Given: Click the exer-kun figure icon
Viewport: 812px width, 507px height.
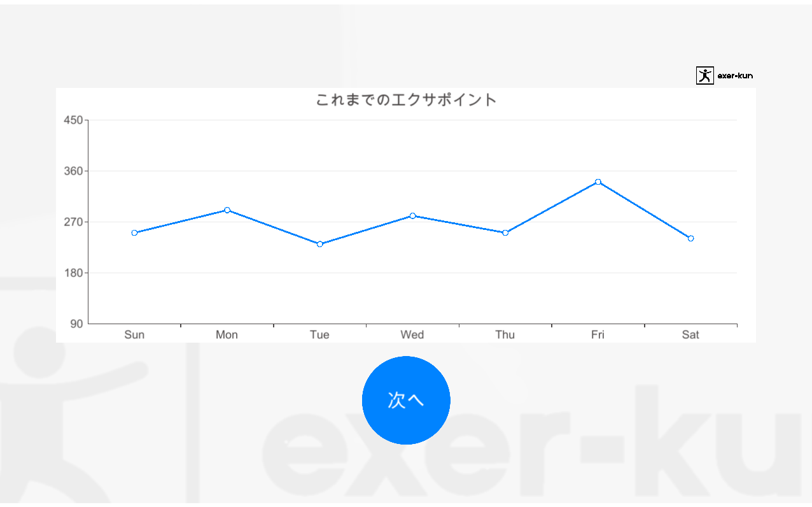Looking at the screenshot, I should 704,76.
